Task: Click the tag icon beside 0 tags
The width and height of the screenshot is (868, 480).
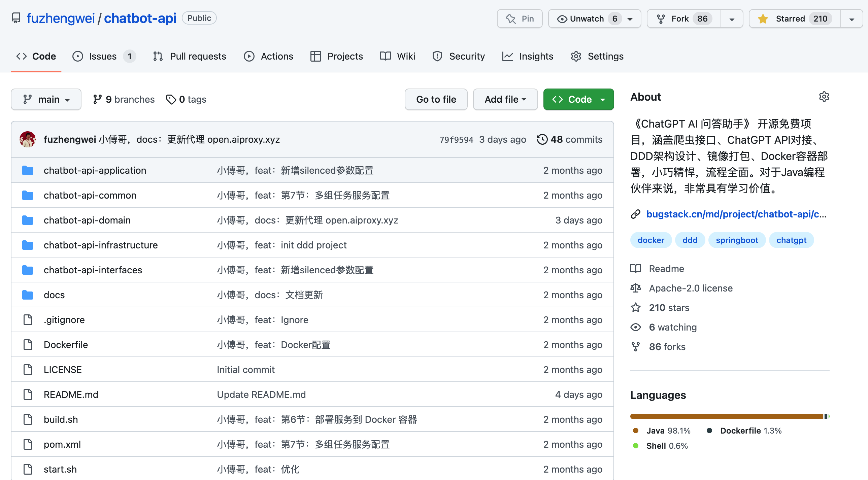Action: pyautogui.click(x=171, y=100)
